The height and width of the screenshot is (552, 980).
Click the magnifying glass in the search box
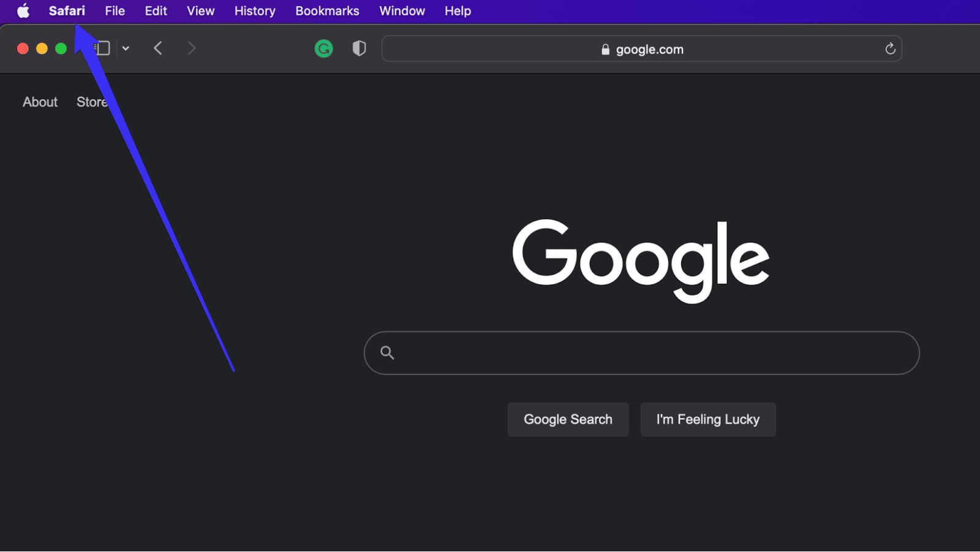(x=388, y=352)
